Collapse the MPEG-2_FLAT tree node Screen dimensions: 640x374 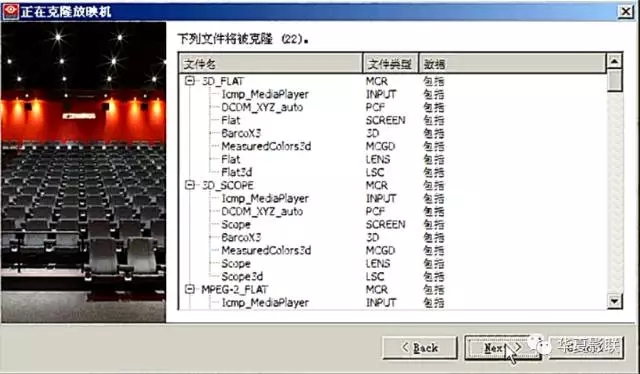coord(189,289)
